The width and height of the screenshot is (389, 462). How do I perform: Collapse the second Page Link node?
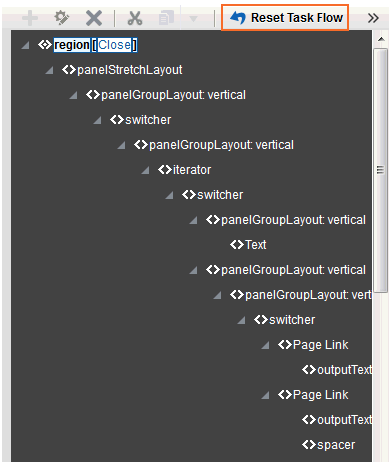click(265, 395)
